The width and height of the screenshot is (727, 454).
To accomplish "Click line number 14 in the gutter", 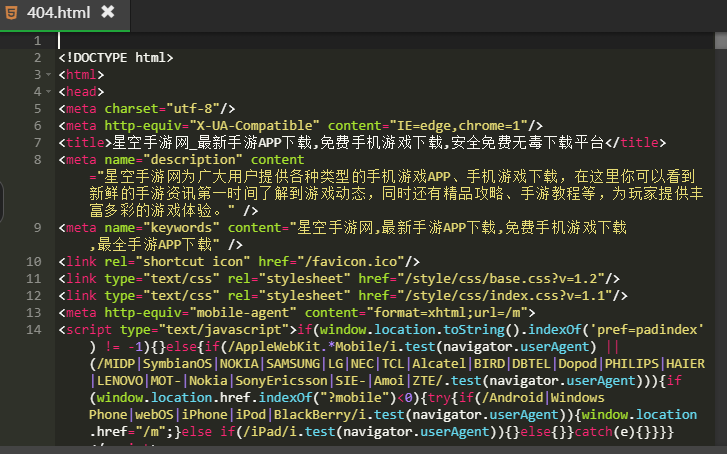I will [x=32, y=329].
